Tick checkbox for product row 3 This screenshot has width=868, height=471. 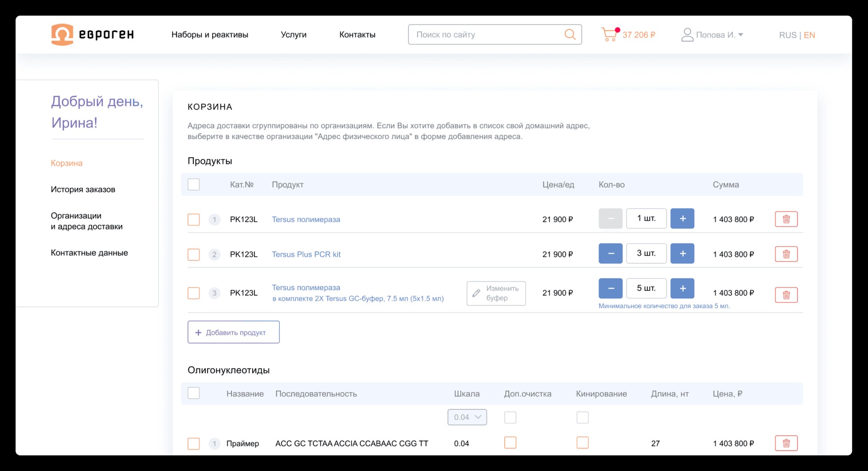(194, 293)
